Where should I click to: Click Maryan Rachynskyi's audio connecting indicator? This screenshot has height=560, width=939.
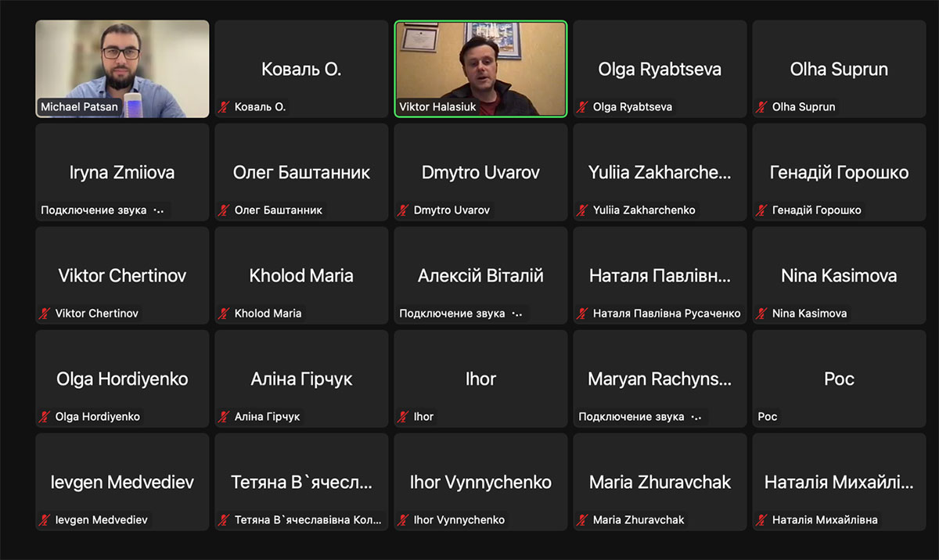(x=640, y=417)
